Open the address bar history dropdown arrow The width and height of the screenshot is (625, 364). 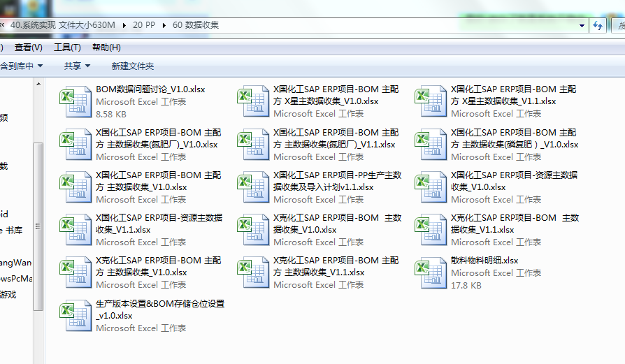click(x=582, y=25)
